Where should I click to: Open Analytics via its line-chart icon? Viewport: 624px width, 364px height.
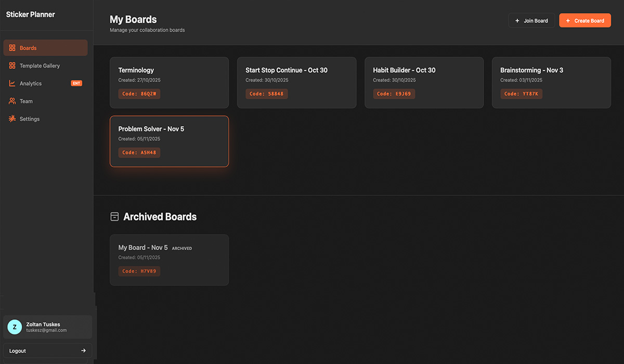click(x=11, y=83)
